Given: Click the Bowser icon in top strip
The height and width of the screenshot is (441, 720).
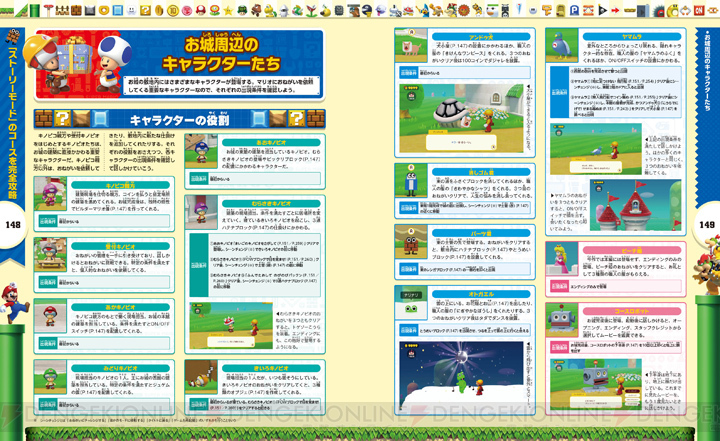Looking at the screenshot, I should [x=451, y=10].
